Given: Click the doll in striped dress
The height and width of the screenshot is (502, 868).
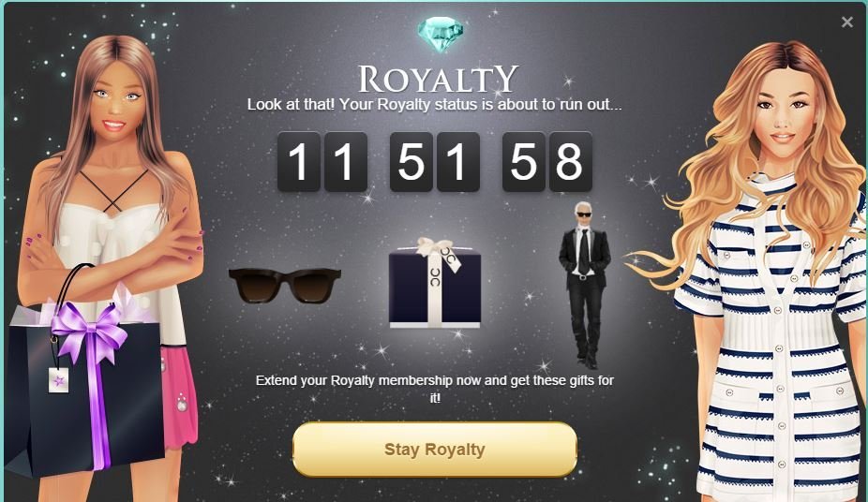Looking at the screenshot, I should click(x=764, y=271).
